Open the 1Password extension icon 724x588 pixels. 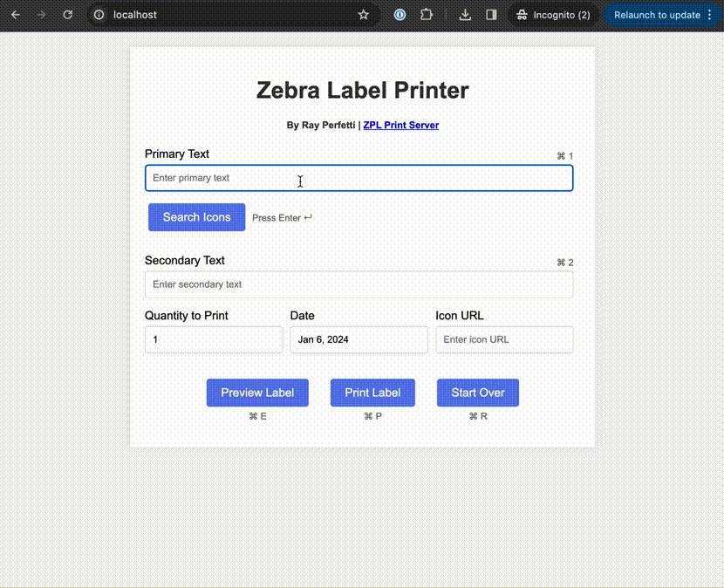[x=400, y=15]
